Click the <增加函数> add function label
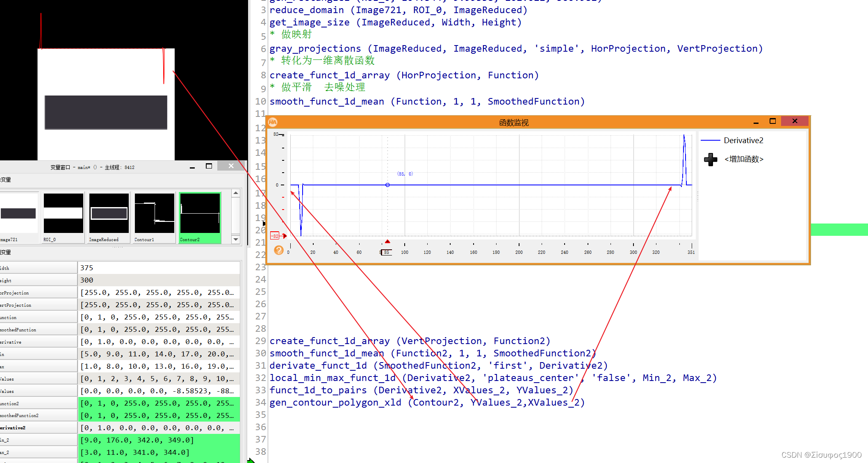The height and width of the screenshot is (463, 868). point(744,159)
